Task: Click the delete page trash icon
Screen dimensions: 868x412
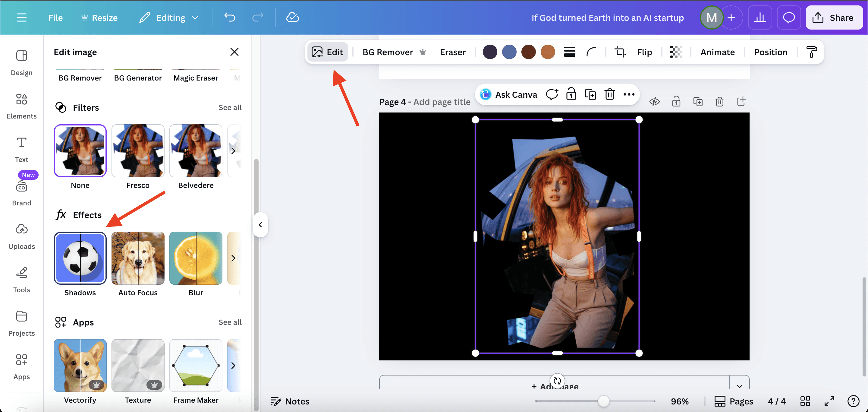Action: pos(719,101)
